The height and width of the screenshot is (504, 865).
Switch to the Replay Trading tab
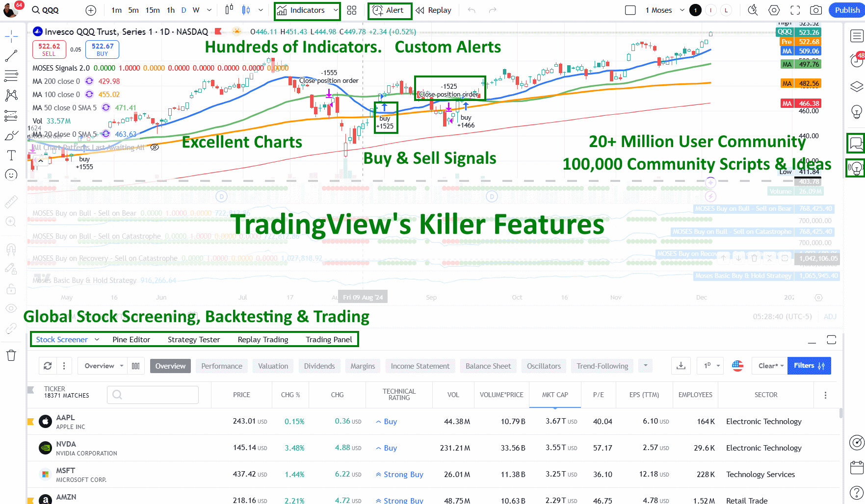[x=263, y=339]
